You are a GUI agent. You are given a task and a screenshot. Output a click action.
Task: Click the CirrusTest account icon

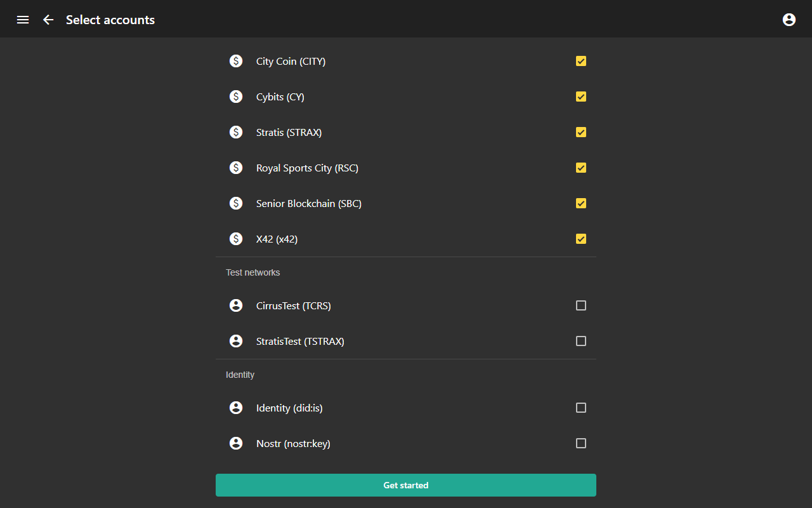pyautogui.click(x=236, y=305)
